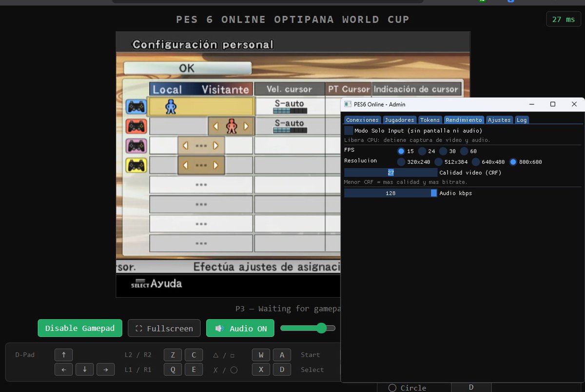Click the first S-auto cursor speed cell
The height and width of the screenshot is (392, 585).
pyautogui.click(x=290, y=106)
